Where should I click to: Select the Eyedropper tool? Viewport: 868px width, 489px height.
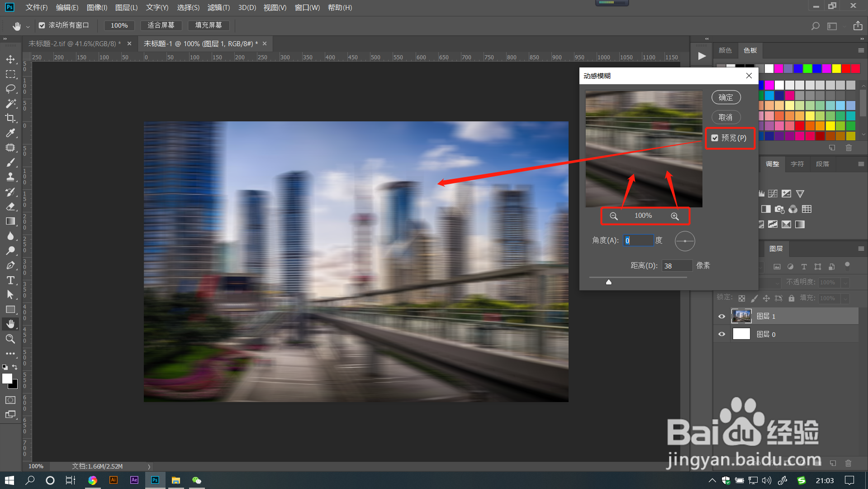(x=10, y=133)
